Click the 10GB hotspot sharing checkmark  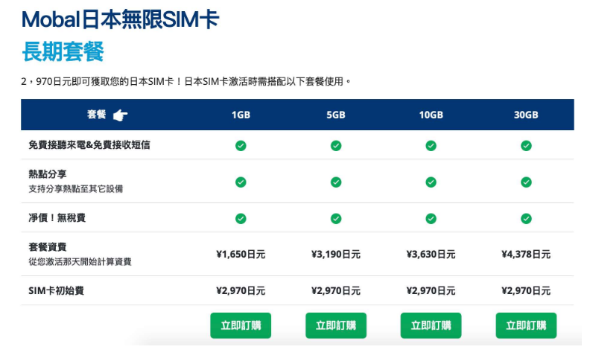(x=431, y=182)
